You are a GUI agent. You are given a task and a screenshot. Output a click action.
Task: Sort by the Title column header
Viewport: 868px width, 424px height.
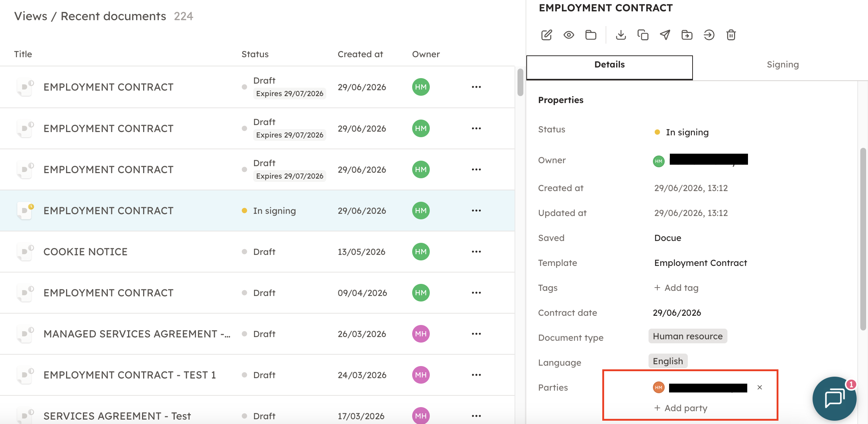coord(23,54)
